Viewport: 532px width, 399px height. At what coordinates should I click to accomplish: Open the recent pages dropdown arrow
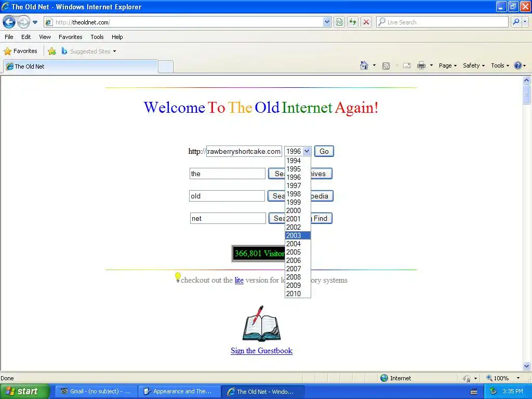point(35,22)
